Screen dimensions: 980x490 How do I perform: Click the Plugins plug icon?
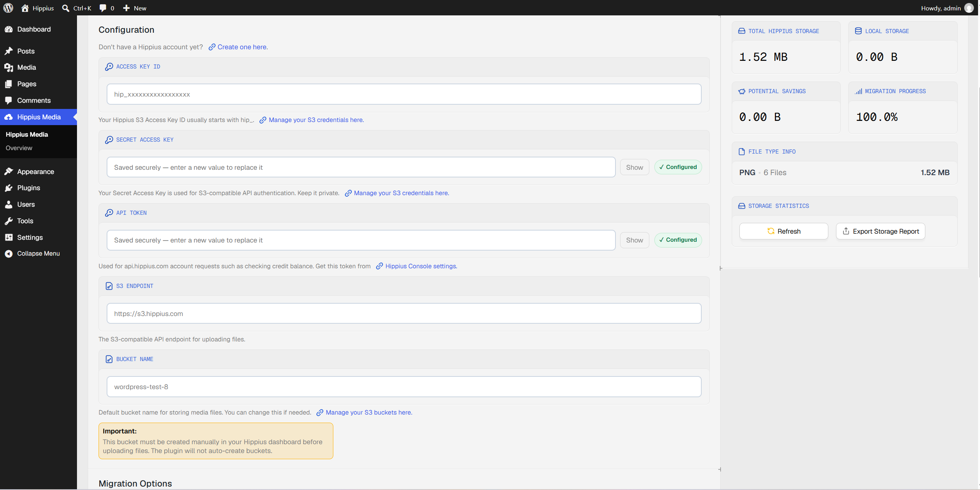(x=9, y=188)
